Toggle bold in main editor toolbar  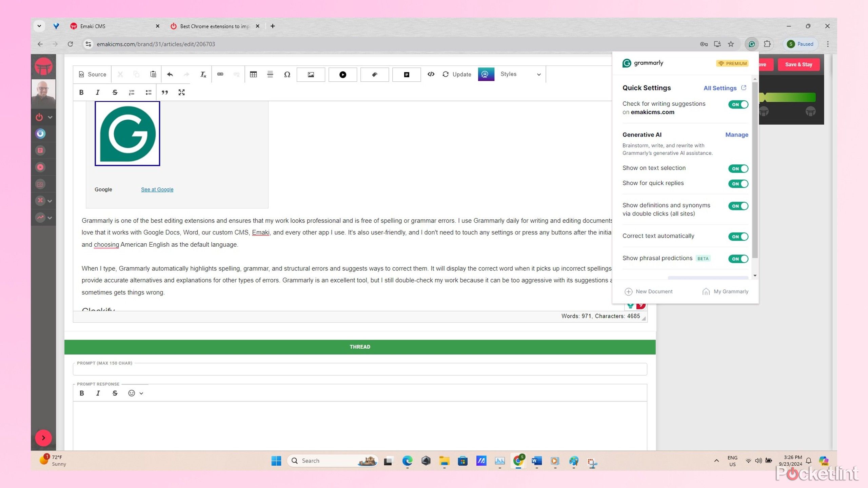coord(81,92)
